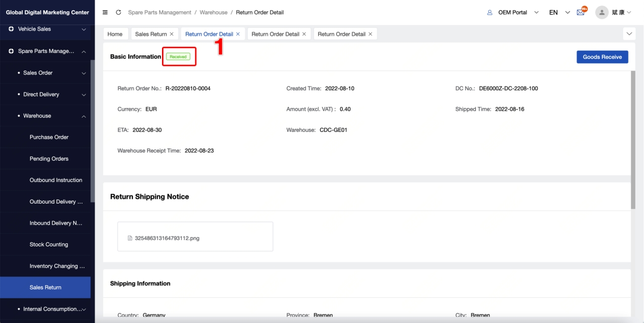This screenshot has height=323, width=644.
Task: Close the Sales Return tab
Action: pos(172,34)
